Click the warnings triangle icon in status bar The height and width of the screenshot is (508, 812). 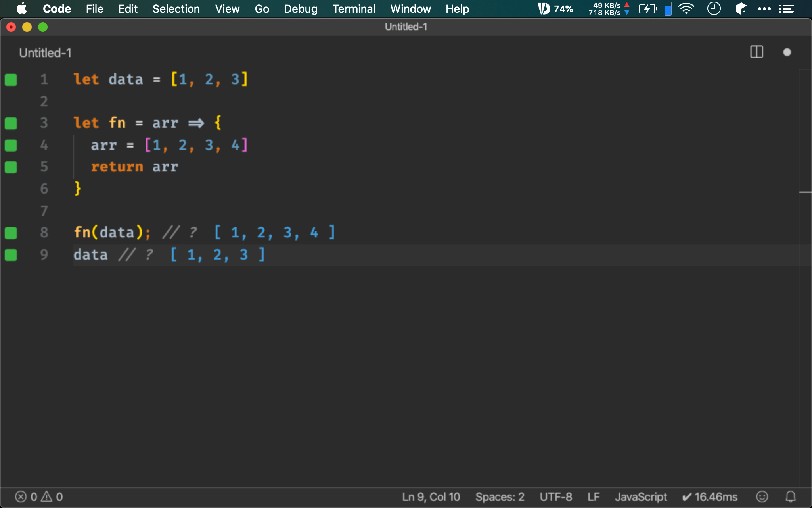(47, 496)
